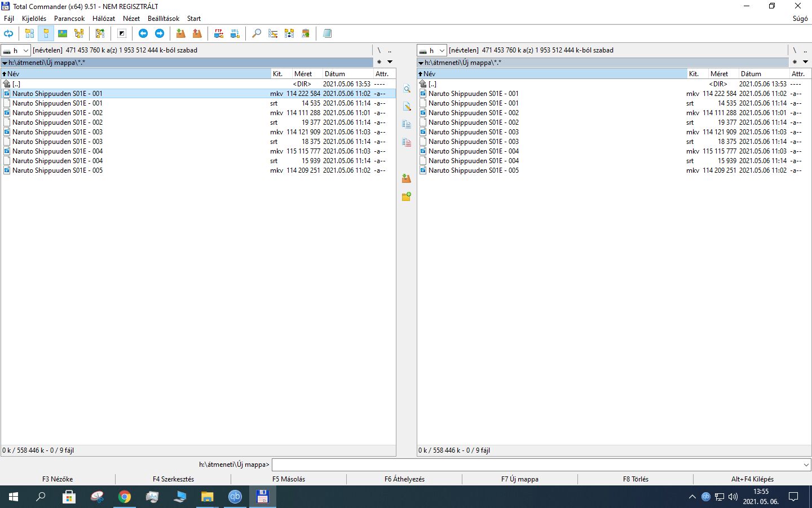
Task: Open the notepad icon in toolbar
Action: point(327,34)
